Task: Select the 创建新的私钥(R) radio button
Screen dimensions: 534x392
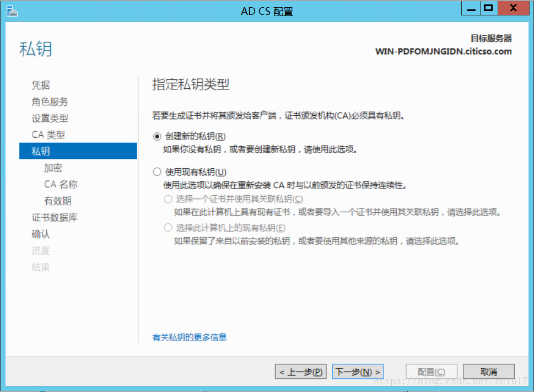Action: tap(157, 137)
